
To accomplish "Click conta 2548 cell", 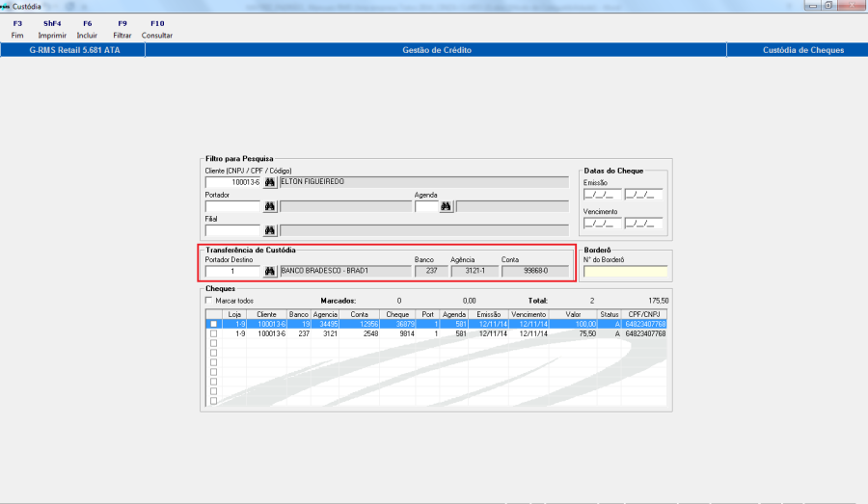I will tap(360, 334).
